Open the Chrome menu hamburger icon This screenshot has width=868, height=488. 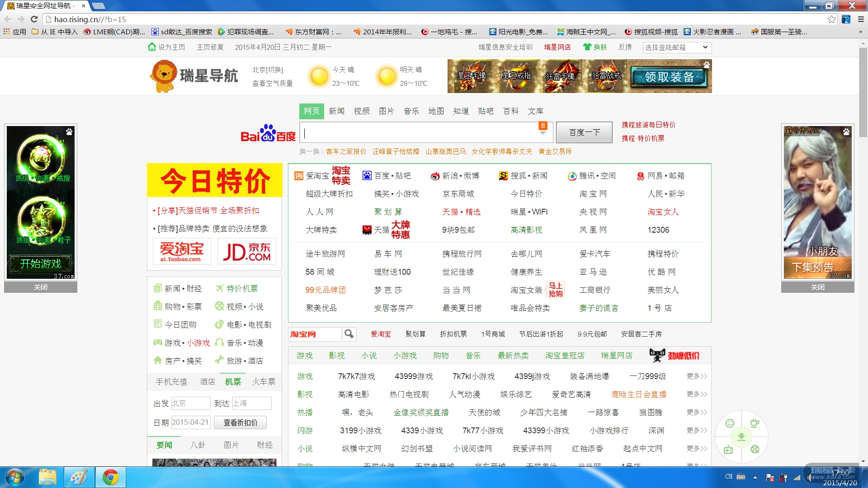click(861, 19)
